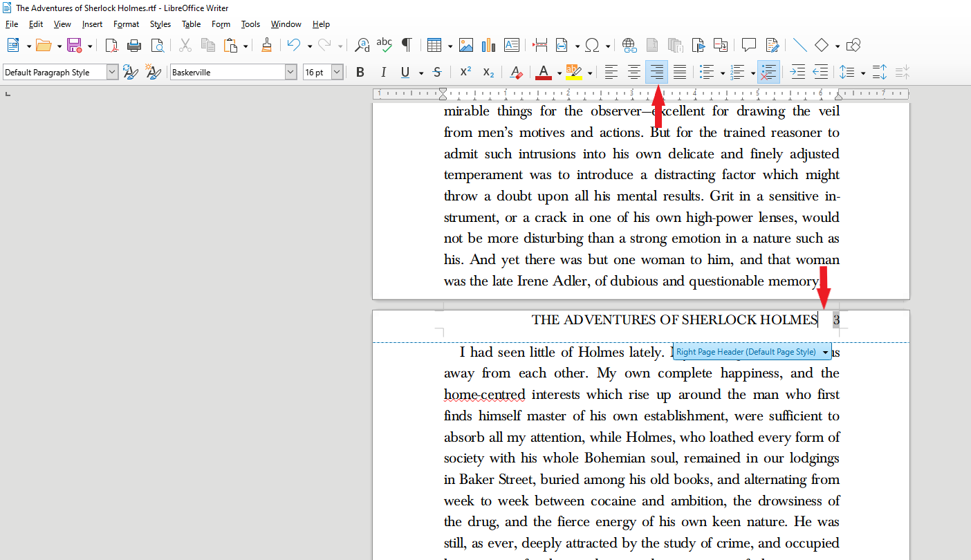This screenshot has width=971, height=560.
Task: Toggle unordered bullet list
Action: click(706, 72)
